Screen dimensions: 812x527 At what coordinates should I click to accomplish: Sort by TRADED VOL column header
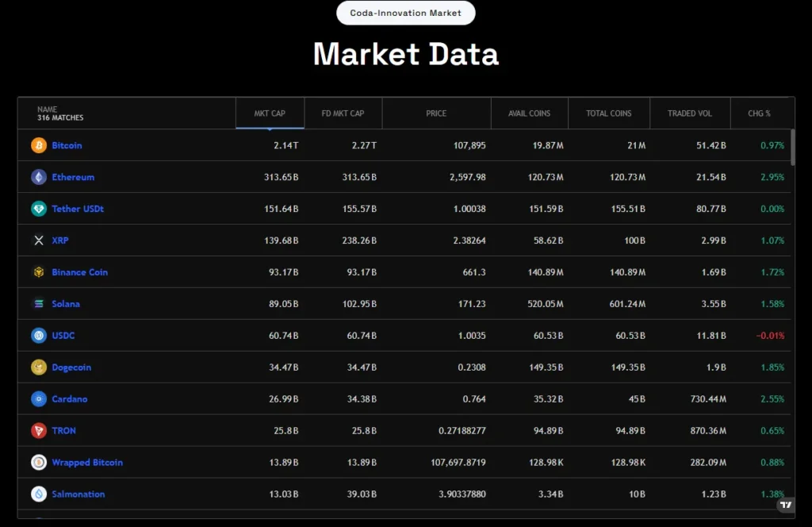pyautogui.click(x=689, y=113)
